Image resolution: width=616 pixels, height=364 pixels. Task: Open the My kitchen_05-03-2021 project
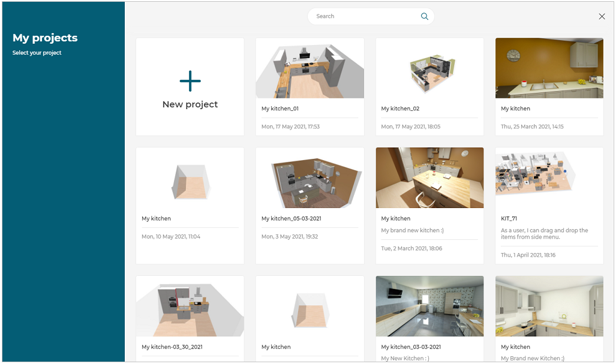(x=309, y=177)
